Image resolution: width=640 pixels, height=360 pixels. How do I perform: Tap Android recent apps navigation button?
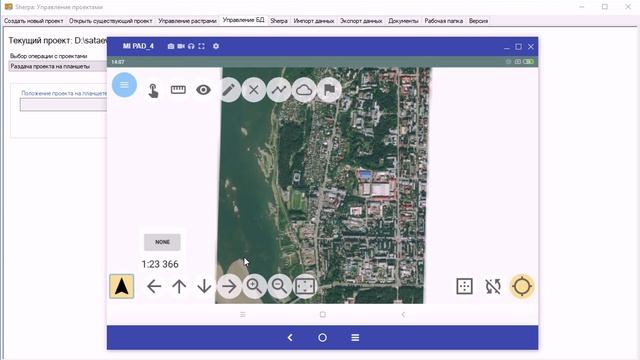point(242,315)
